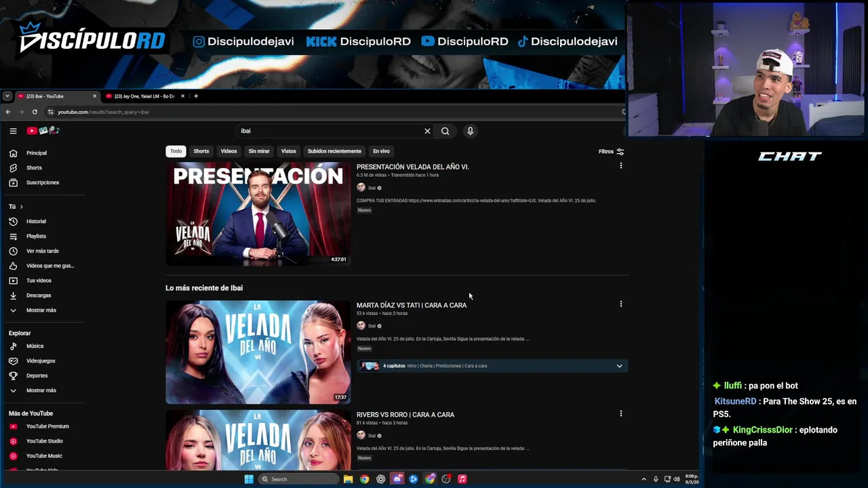Image resolution: width=868 pixels, height=488 pixels.
Task: Open Ibai channel under Marta Díaz video
Action: [x=372, y=326]
